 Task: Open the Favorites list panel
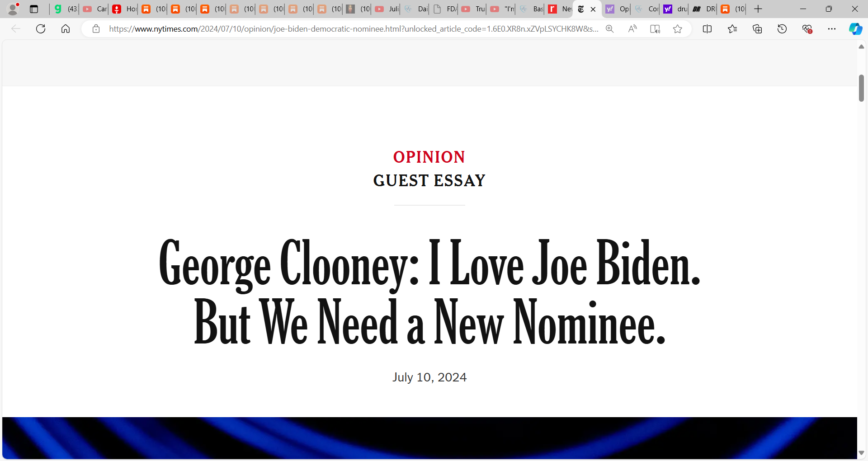coord(732,29)
